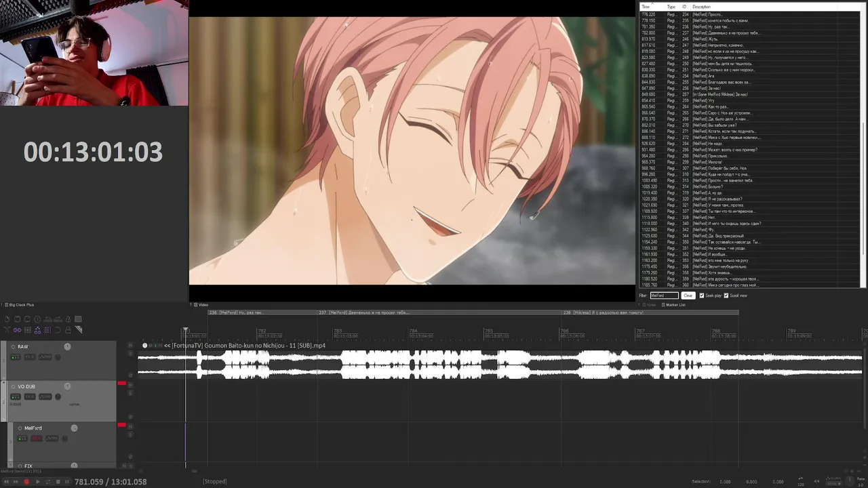
Task: Toggle the Scroll view checkbox
Action: (x=726, y=296)
